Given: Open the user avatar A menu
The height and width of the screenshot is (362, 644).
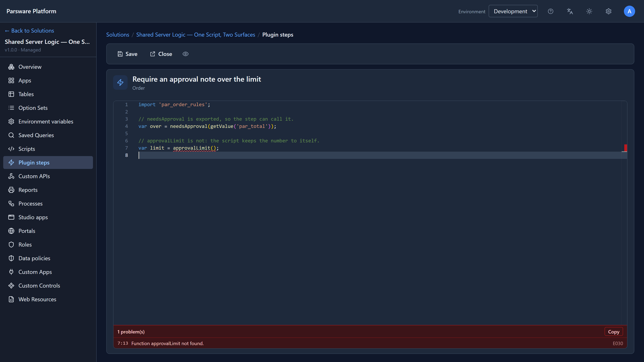Looking at the screenshot, I should (629, 11).
